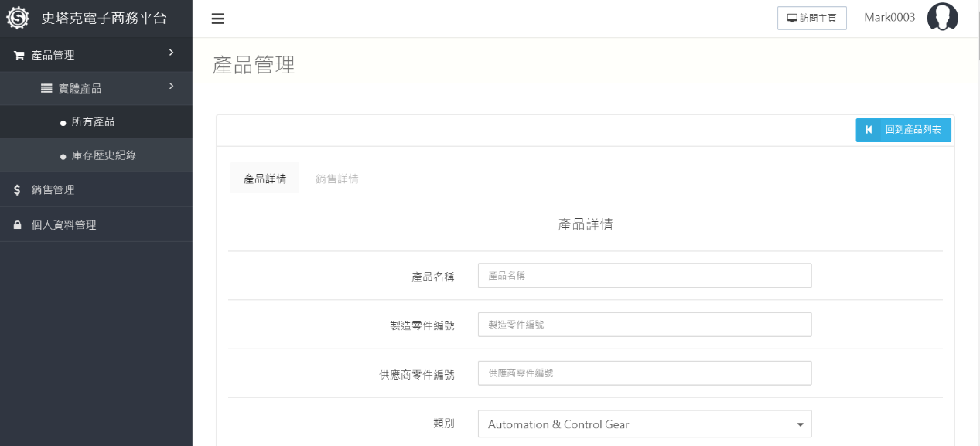The width and height of the screenshot is (980, 446).
Task: Switch to the 銷售詳情 tab
Action: [336, 179]
